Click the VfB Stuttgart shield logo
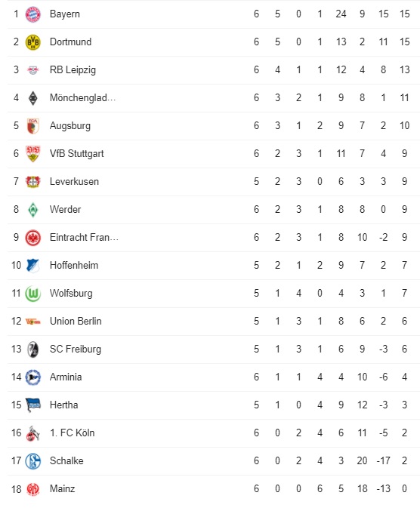 (32, 154)
